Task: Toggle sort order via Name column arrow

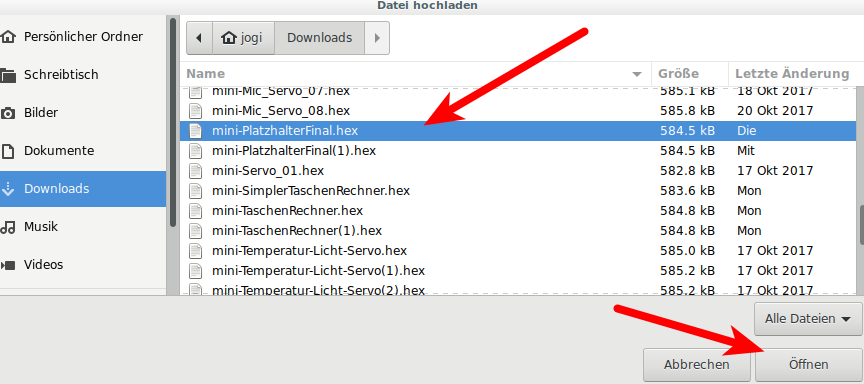Action: [x=637, y=74]
